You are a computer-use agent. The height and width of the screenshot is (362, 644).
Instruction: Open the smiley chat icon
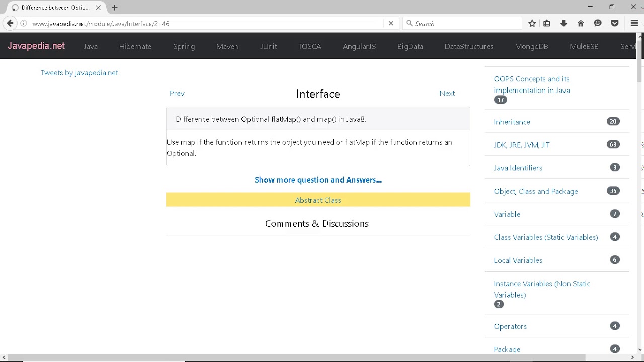(x=598, y=23)
